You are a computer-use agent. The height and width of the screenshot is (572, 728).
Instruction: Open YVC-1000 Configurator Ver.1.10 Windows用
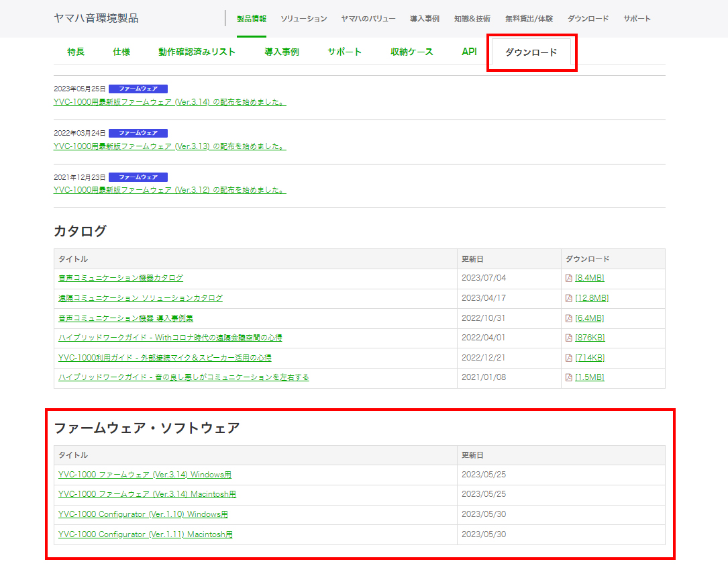tap(143, 514)
